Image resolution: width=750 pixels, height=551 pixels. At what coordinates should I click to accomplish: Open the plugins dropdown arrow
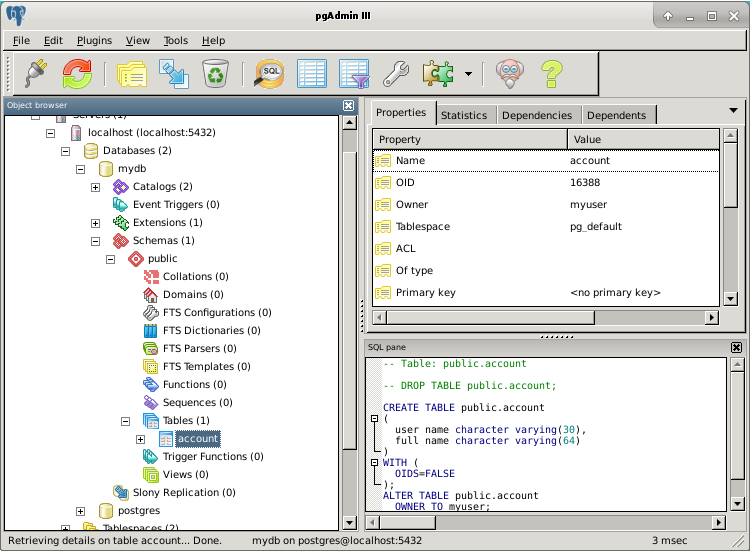point(468,74)
